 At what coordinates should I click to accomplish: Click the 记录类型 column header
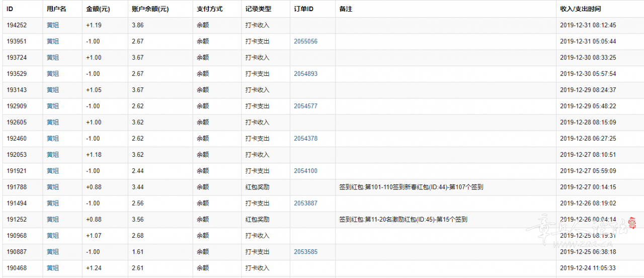[x=258, y=9]
